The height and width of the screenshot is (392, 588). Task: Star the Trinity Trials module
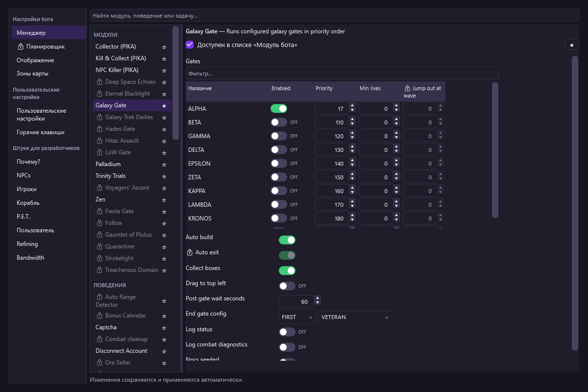(164, 176)
